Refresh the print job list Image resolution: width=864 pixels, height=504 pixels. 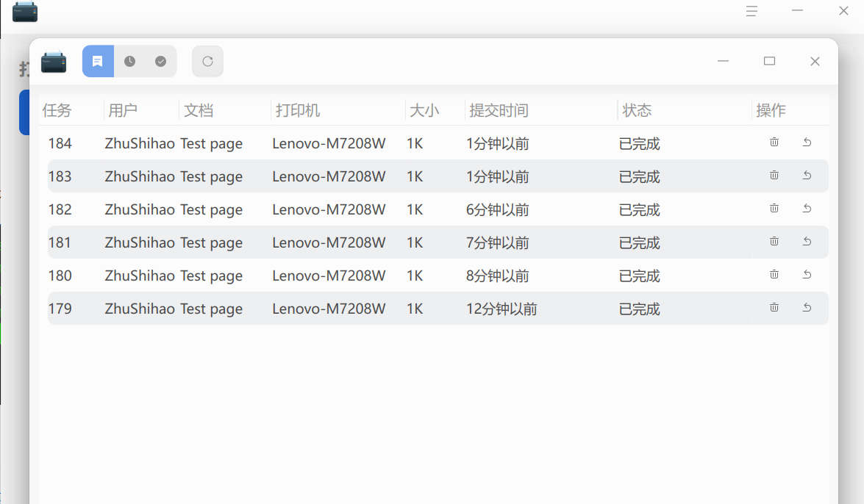[x=208, y=61]
